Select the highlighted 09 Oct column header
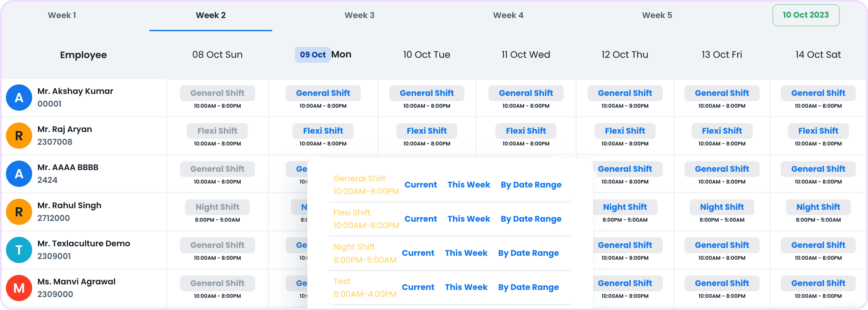The width and height of the screenshot is (868, 310). [x=312, y=55]
